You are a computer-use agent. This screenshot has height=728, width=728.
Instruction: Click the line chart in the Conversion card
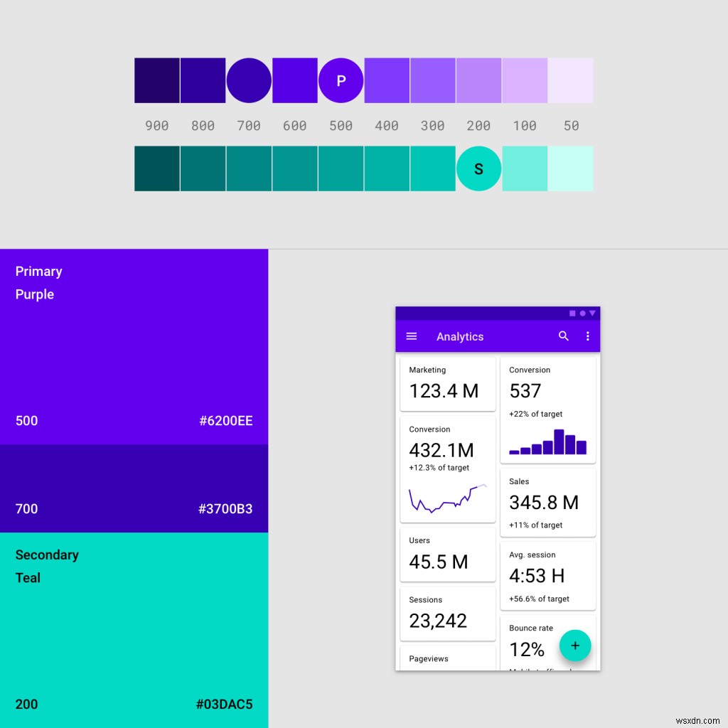pos(448,501)
